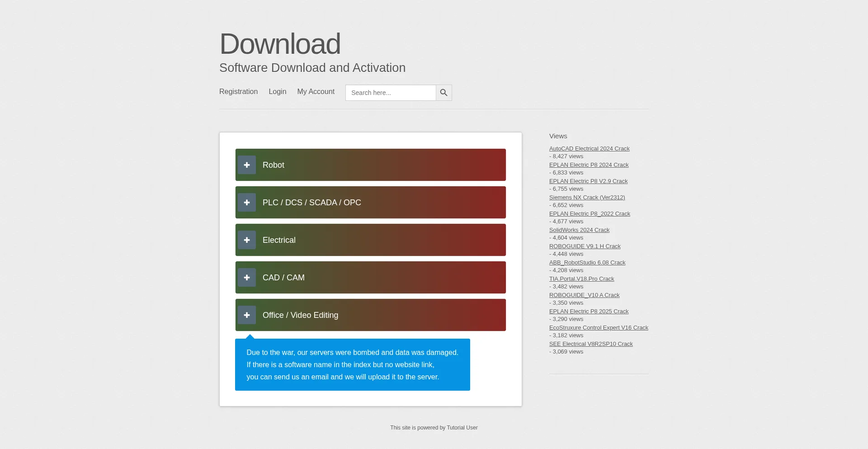Click the plus icon beside CAD / CAM
This screenshot has height=449, width=868.
coord(247,278)
